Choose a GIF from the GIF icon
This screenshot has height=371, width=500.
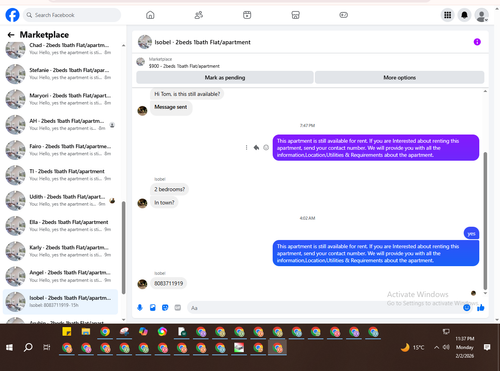(178, 308)
